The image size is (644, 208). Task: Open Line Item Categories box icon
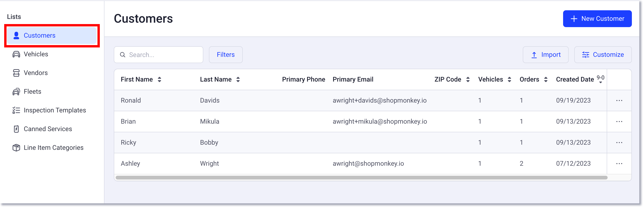click(x=16, y=148)
